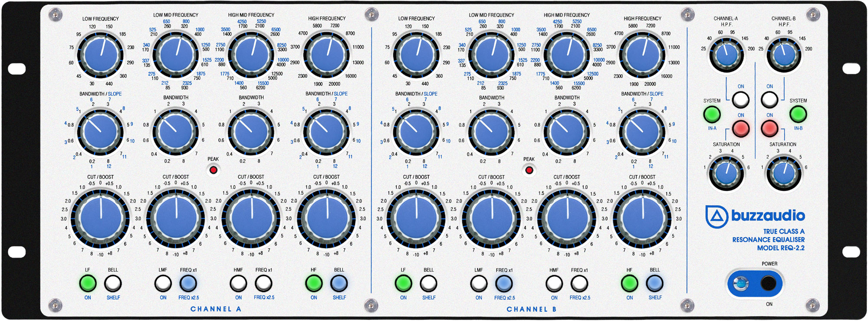Enable Channel A LMF band ON button
The width and height of the screenshot is (868, 321).
[163, 284]
